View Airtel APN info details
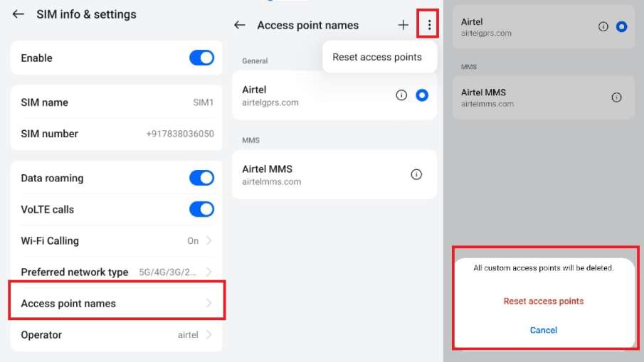The height and width of the screenshot is (362, 644). [401, 95]
